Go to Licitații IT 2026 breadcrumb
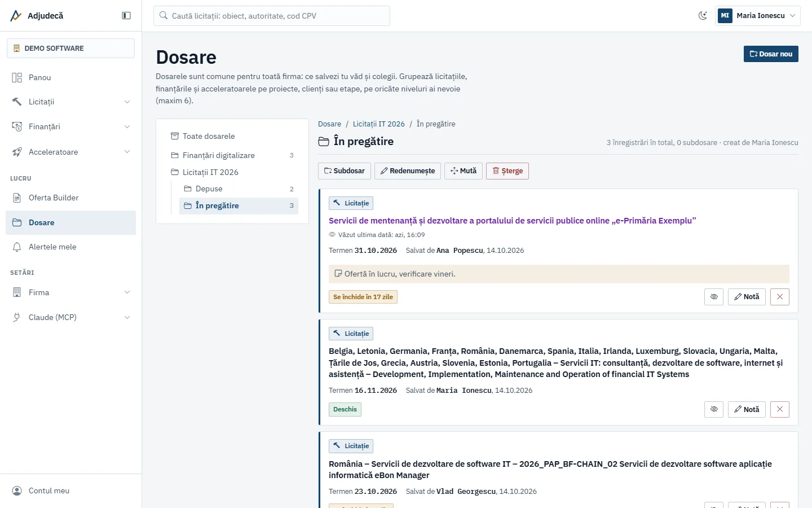The image size is (812, 508). pos(378,124)
